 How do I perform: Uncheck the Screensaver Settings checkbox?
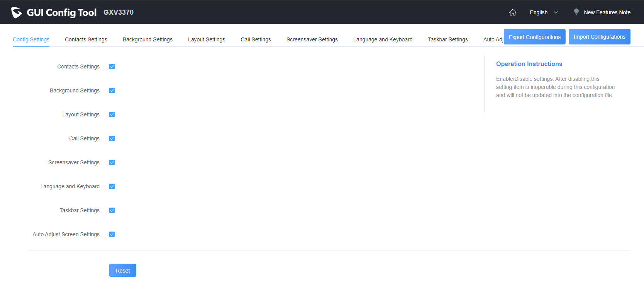[x=112, y=162]
